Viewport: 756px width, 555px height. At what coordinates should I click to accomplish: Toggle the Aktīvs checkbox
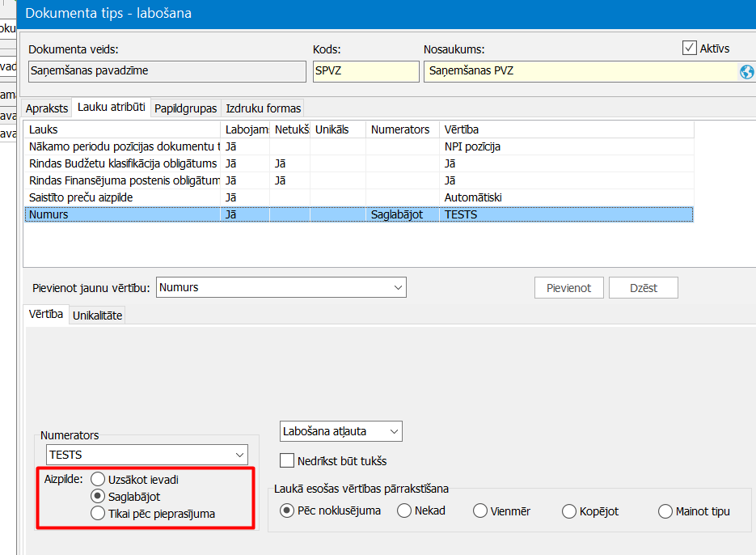[690, 48]
